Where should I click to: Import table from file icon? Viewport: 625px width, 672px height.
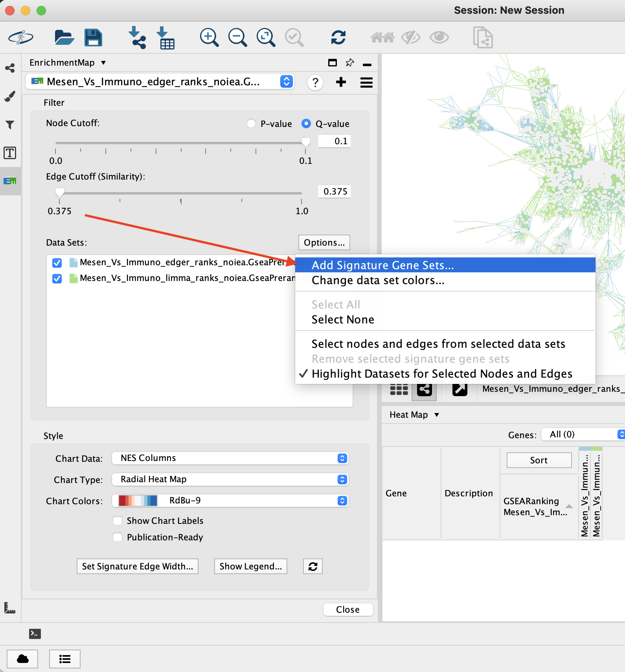point(165,38)
